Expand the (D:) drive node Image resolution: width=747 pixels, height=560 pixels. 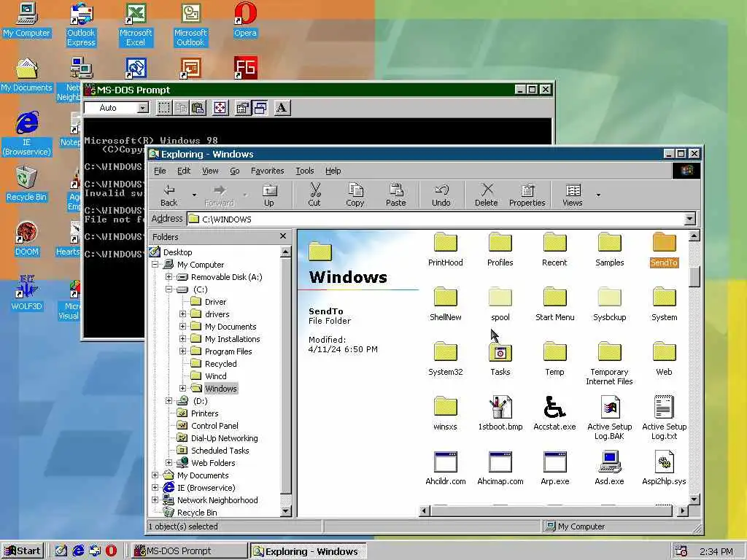click(x=169, y=400)
